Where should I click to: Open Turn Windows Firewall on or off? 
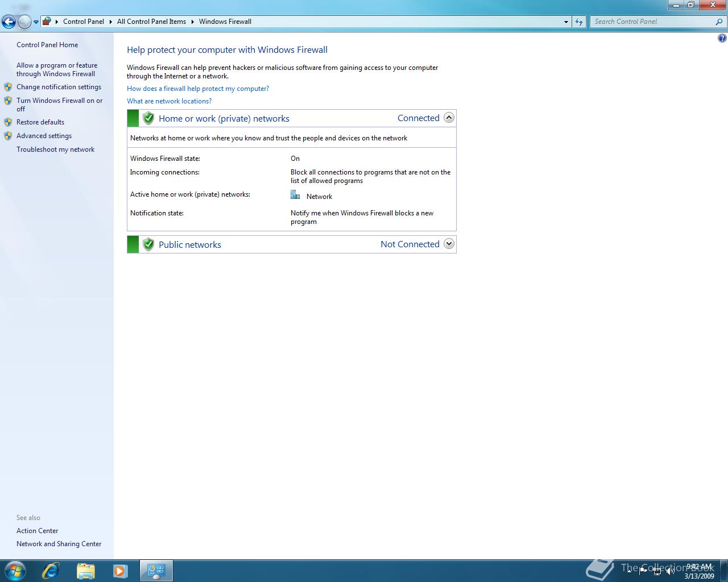60,105
